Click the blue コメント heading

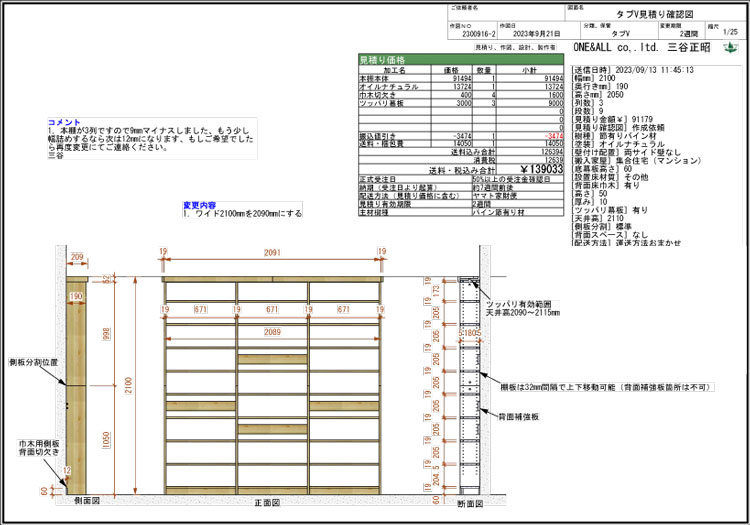pyautogui.click(x=64, y=122)
